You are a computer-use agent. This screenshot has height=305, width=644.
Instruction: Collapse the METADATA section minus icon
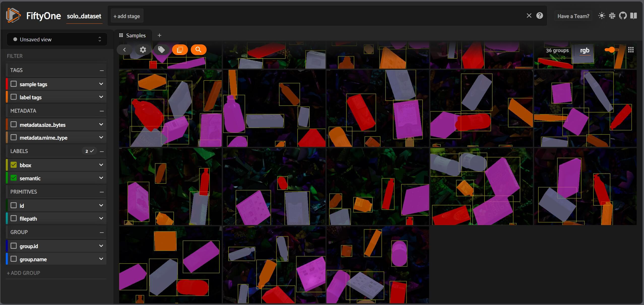click(x=102, y=111)
